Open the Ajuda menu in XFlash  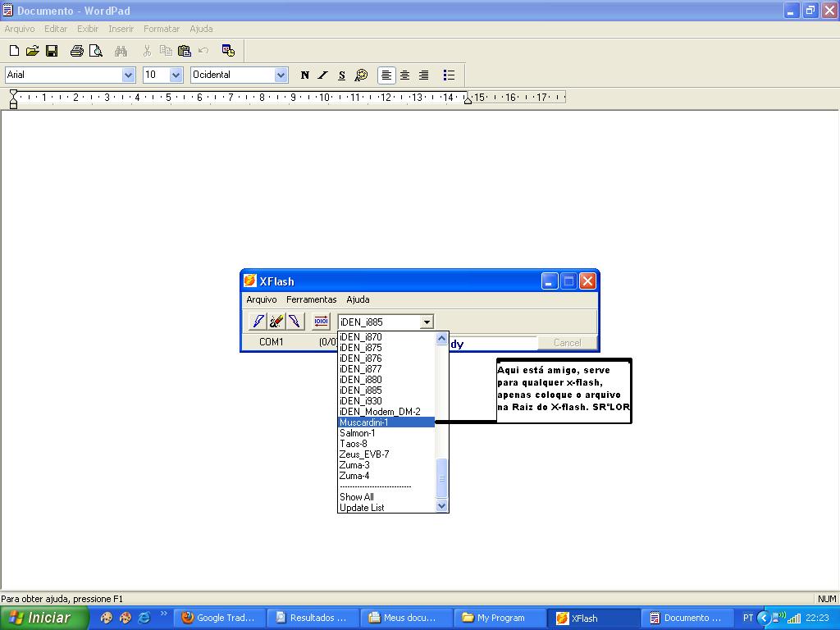click(358, 299)
